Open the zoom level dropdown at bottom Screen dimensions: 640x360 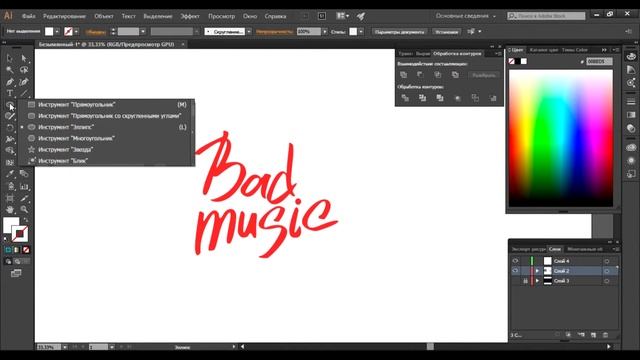point(65,347)
